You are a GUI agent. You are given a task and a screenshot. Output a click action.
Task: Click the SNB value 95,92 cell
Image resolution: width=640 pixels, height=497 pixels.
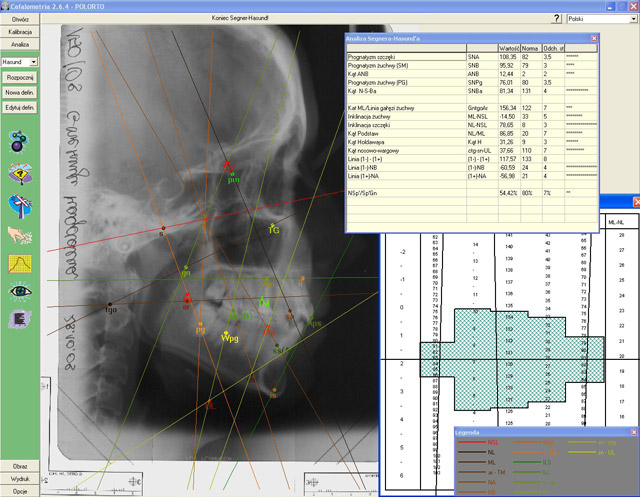click(509, 65)
